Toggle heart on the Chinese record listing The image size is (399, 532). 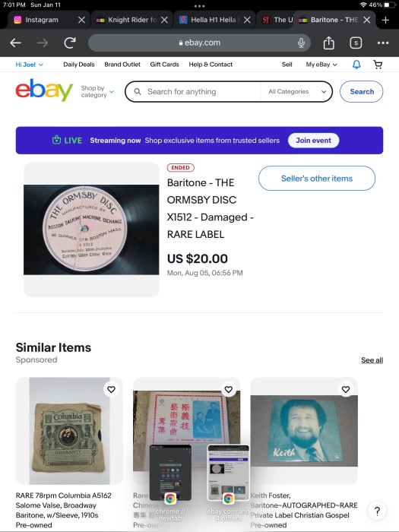click(x=228, y=389)
